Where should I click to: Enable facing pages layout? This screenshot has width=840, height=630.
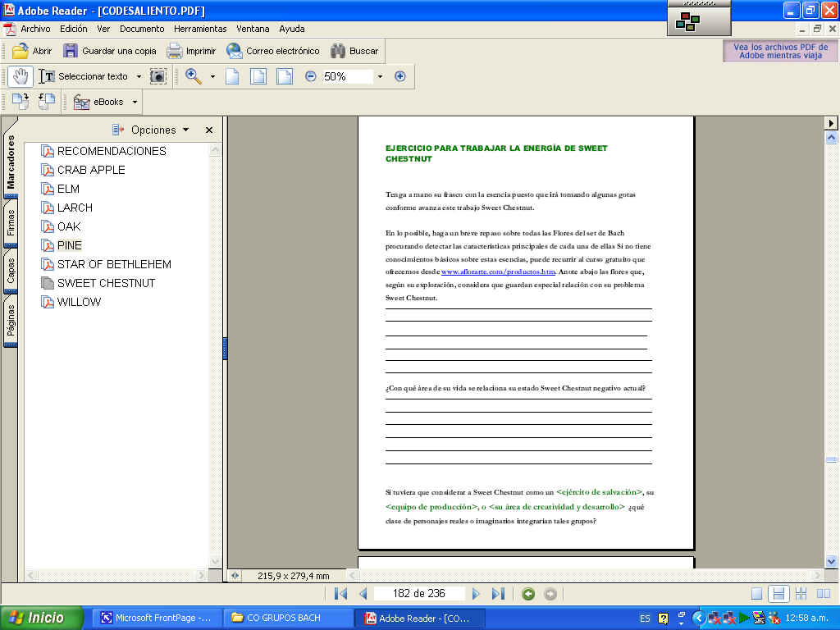click(x=823, y=594)
